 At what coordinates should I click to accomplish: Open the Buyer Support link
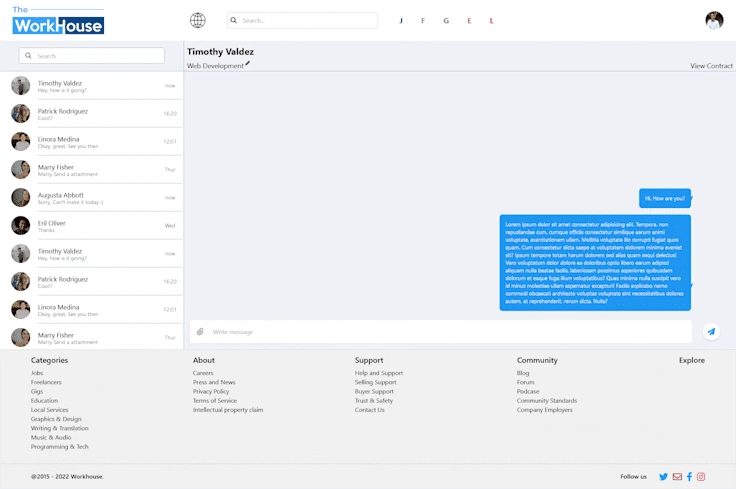coord(374,391)
